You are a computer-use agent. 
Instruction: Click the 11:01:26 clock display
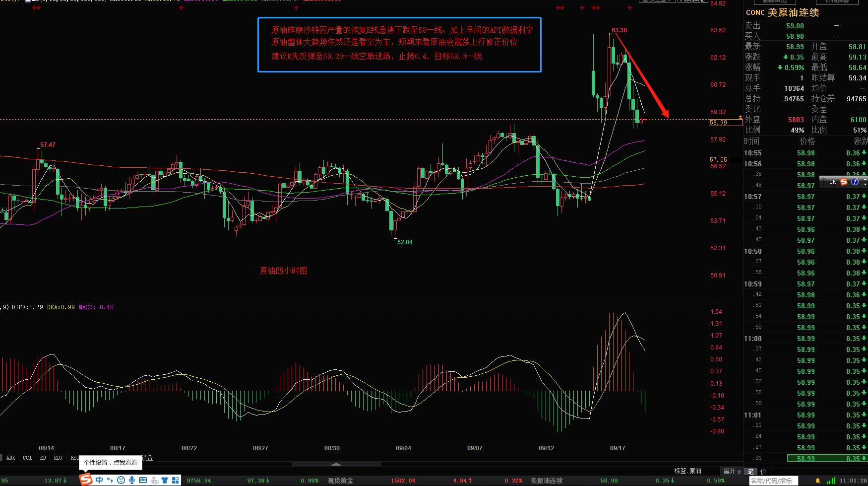click(x=853, y=481)
